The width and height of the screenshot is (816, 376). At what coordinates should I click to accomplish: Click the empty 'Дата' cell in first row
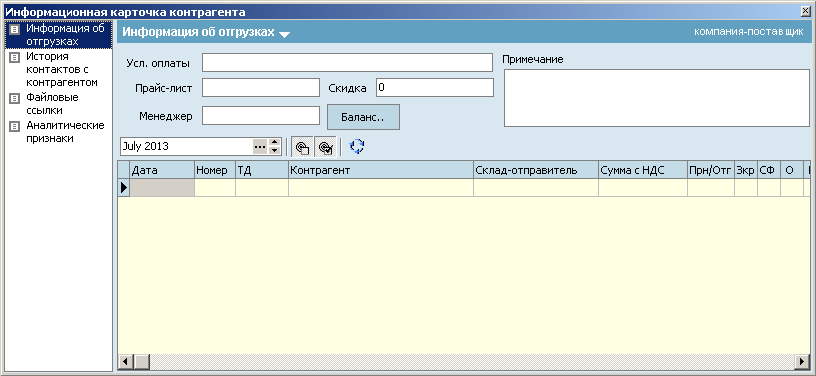point(162,188)
